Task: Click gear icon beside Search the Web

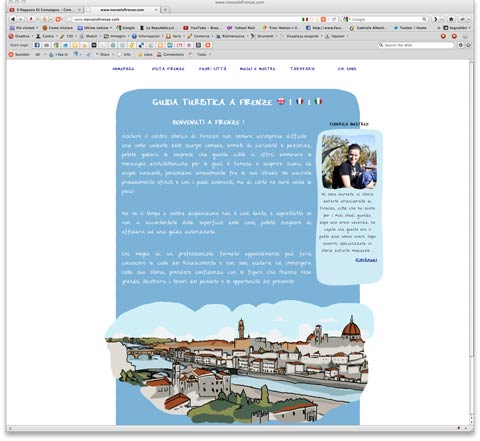Action: [461, 45]
